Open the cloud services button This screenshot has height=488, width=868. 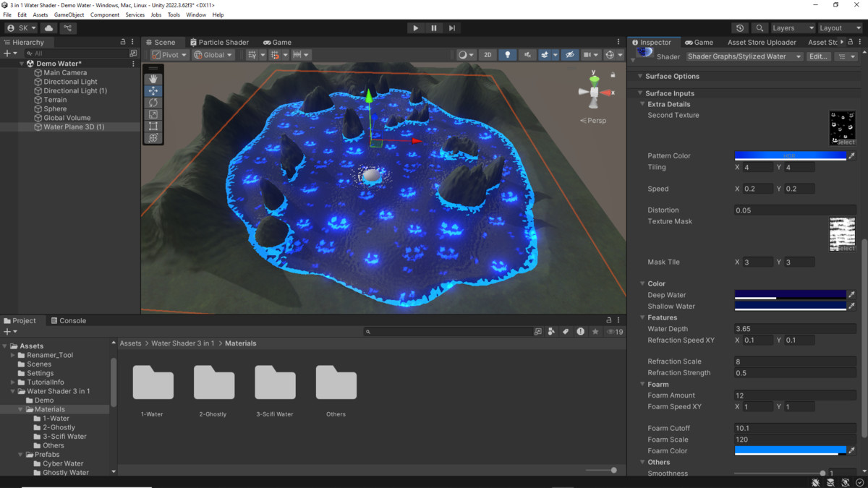click(x=49, y=28)
